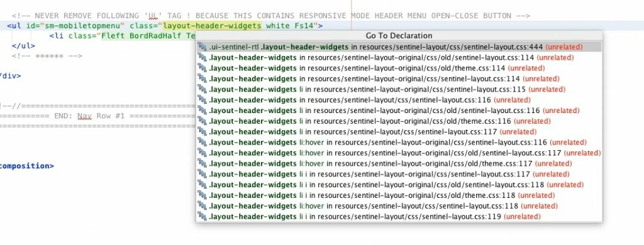Go to sentinel-layout-original/css/sentinel-layout.css:115 li declaration
The image size is (644, 245).
399,89
